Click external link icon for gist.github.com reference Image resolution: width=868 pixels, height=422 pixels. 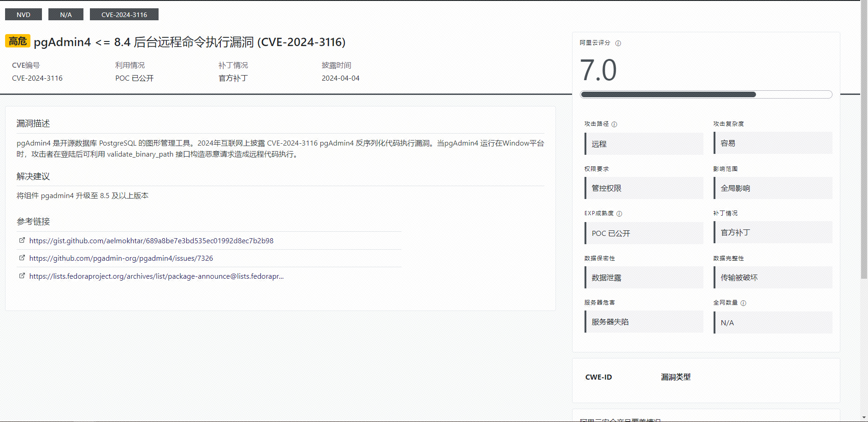pyautogui.click(x=22, y=240)
